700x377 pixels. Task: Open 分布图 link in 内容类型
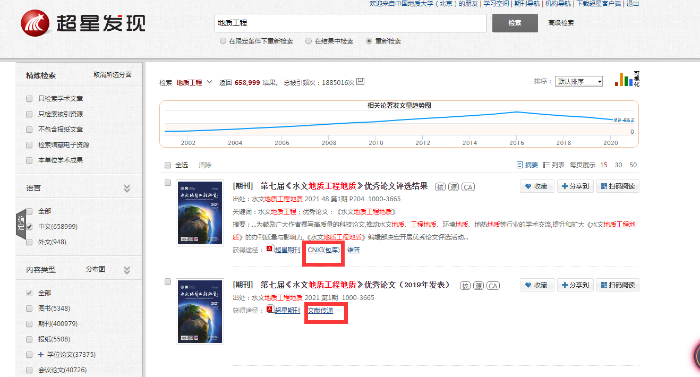pos(96,269)
